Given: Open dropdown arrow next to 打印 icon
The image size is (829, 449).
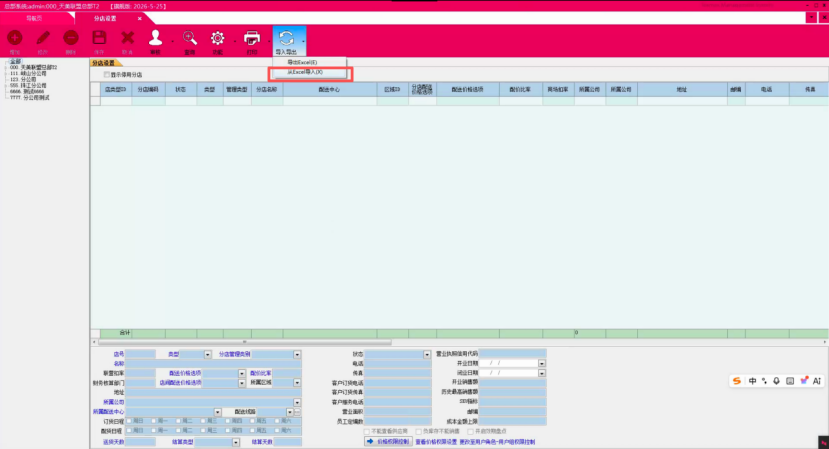Looking at the screenshot, I should coord(269,41).
